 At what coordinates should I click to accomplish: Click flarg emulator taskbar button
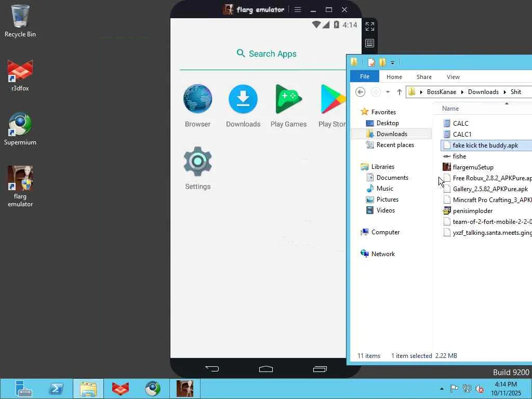click(x=185, y=389)
